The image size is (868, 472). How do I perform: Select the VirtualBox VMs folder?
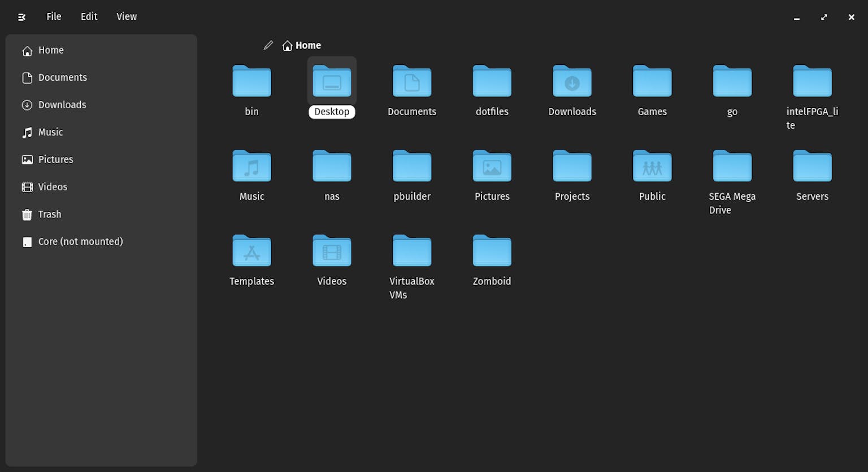[x=412, y=251]
